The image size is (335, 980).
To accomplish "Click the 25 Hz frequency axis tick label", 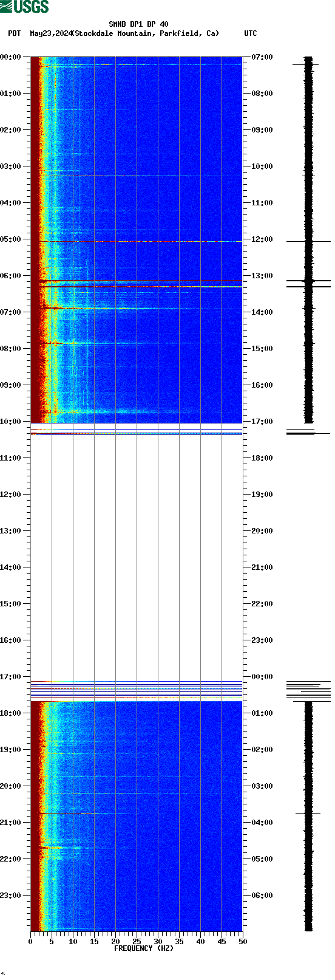I will click(137, 942).
